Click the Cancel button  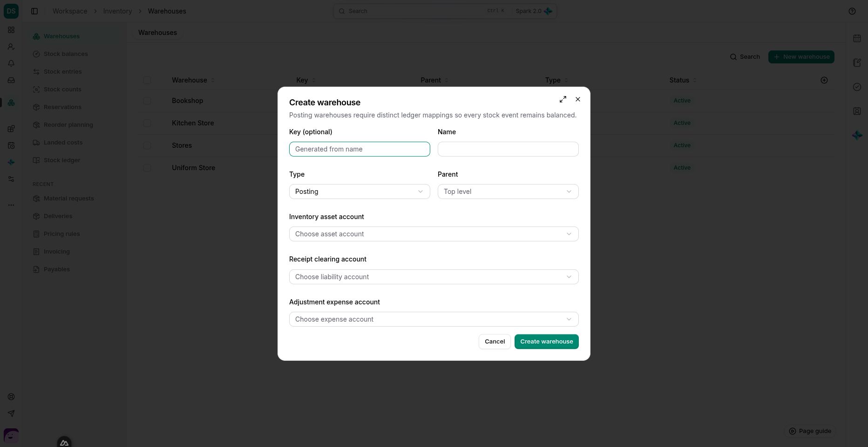[495, 342]
